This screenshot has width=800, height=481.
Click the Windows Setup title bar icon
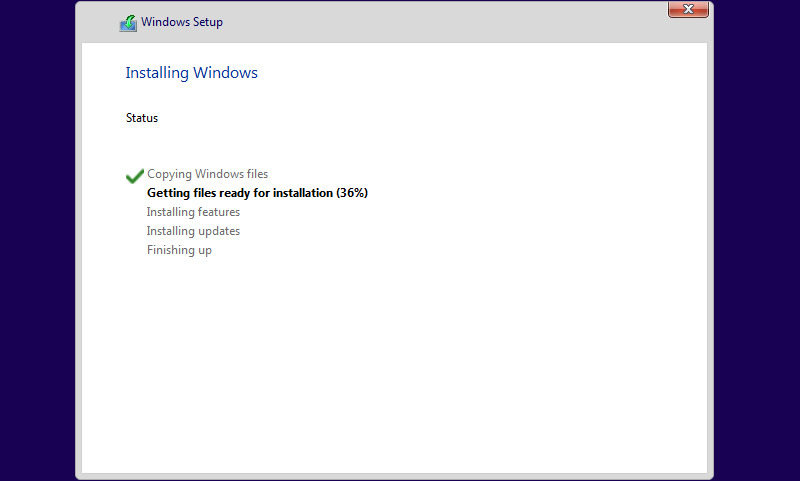[128, 23]
